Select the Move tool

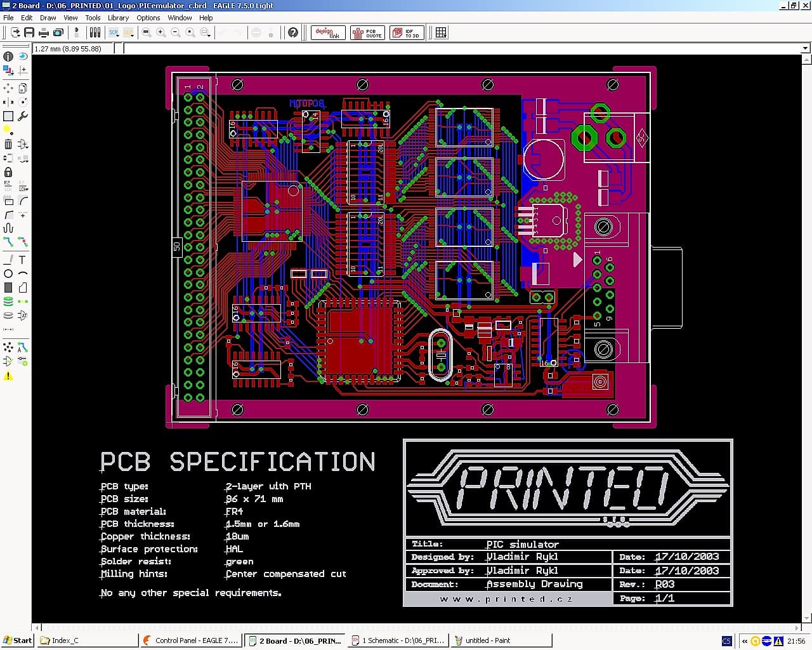point(8,88)
